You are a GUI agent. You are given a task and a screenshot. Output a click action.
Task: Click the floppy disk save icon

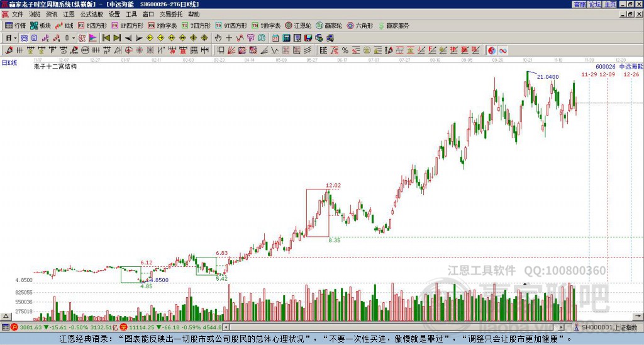(308, 38)
